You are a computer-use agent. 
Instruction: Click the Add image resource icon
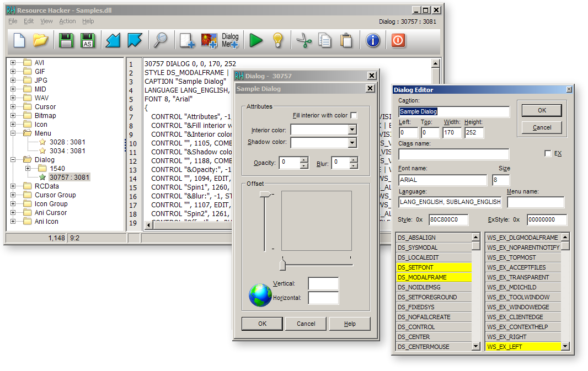point(209,40)
